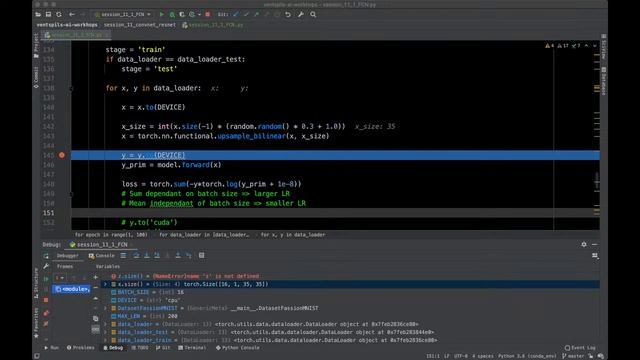Viewport: 640px width, 360px height.
Task: Click the previous highlighted error up arrow
Action: (587, 46)
